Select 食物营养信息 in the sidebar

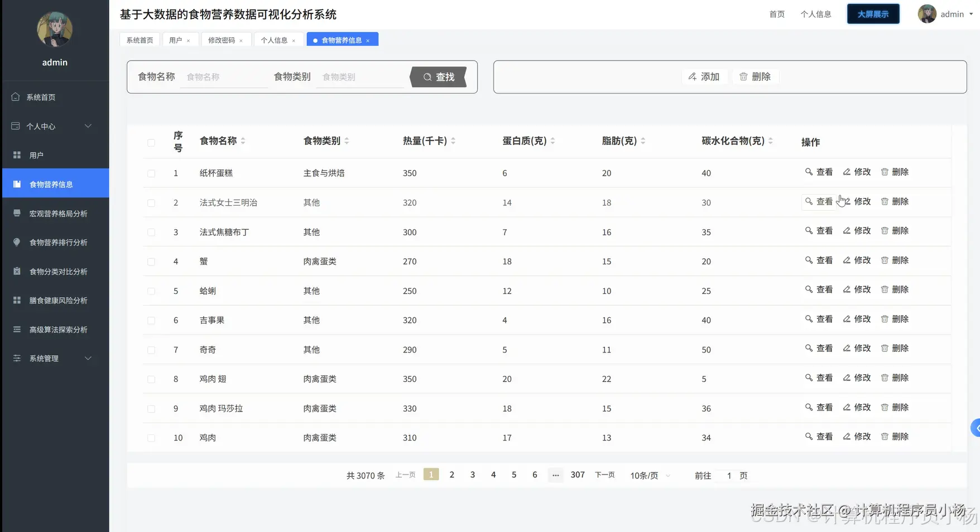[55, 184]
